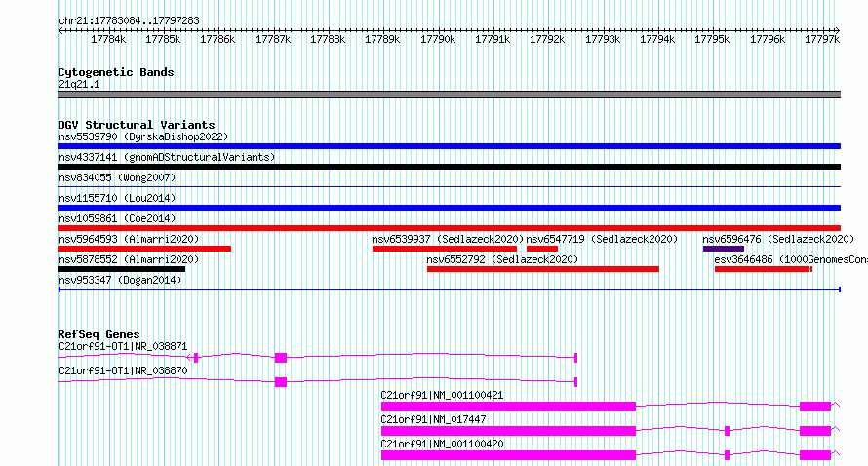Open nsv6547719 (Sedlazeck2020) variant label
This screenshot has width=868, height=466.
click(x=602, y=239)
